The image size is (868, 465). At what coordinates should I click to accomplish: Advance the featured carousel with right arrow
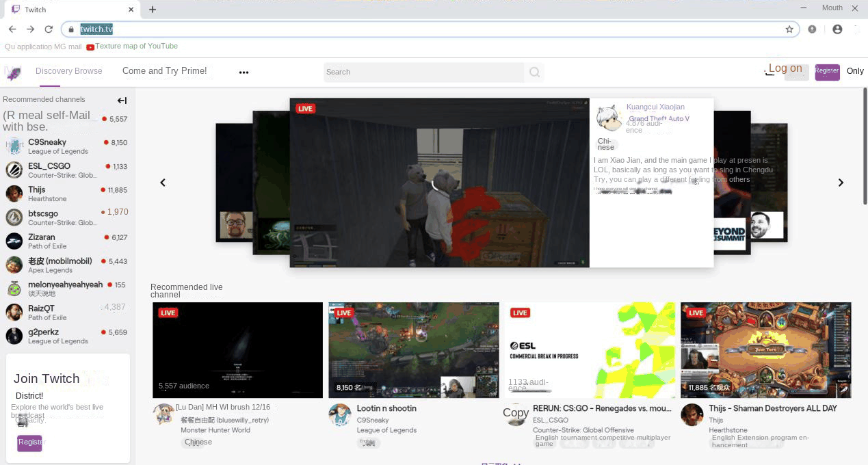tap(841, 183)
